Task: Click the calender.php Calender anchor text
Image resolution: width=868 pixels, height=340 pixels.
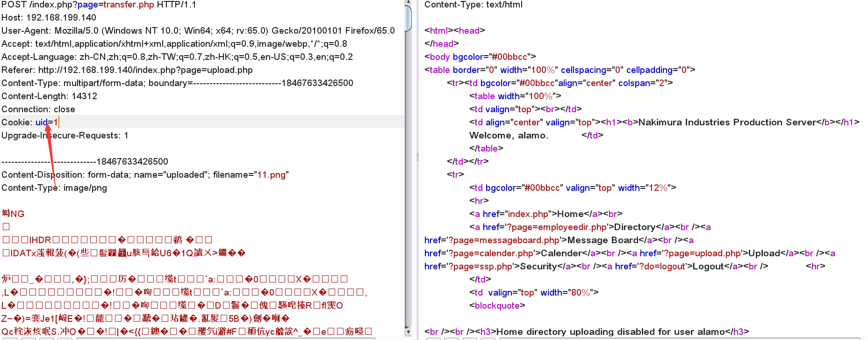Action: tap(561, 253)
